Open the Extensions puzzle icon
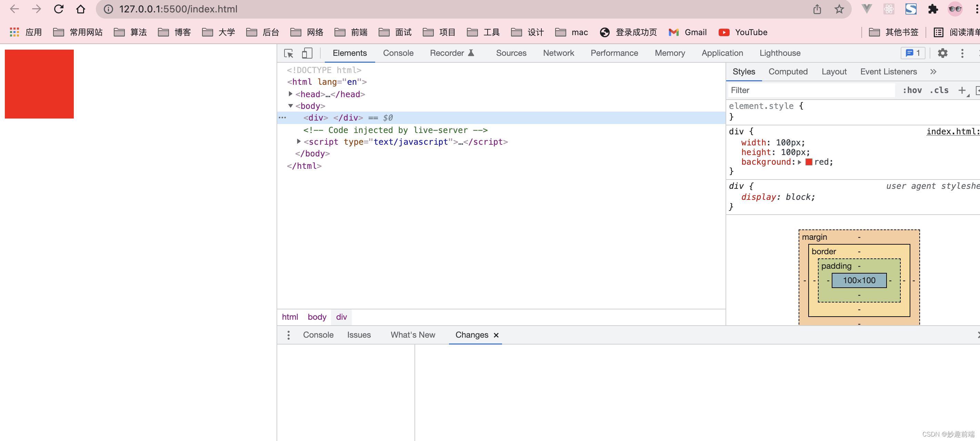980x441 pixels. (x=933, y=9)
